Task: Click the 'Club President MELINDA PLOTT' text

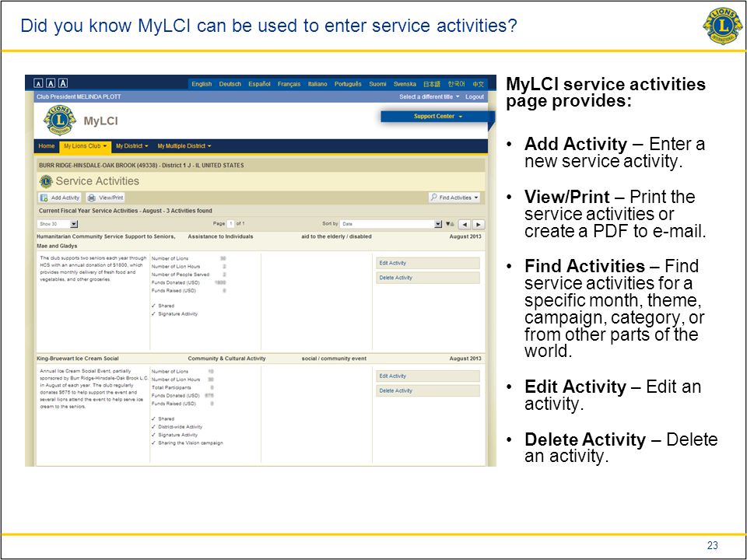Action: pos(79,96)
